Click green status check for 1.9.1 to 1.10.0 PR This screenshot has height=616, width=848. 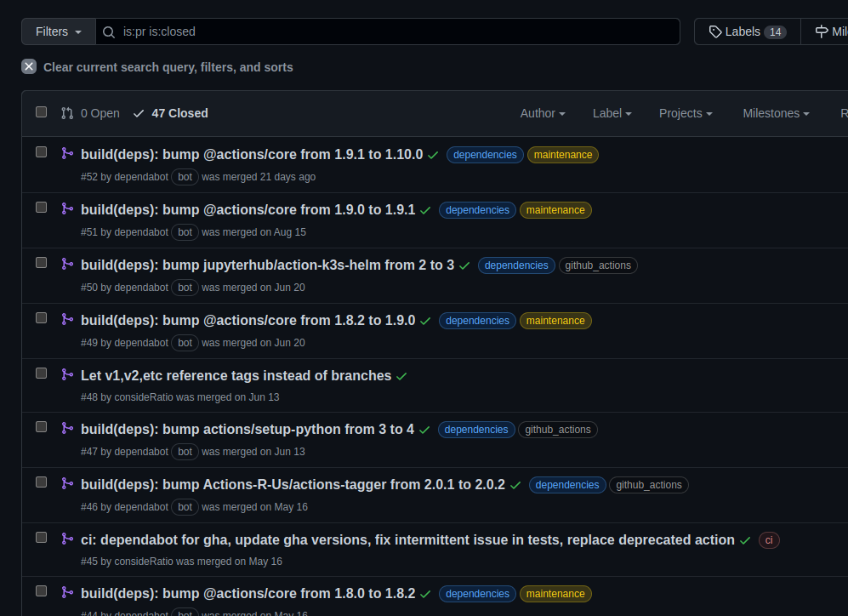(433, 155)
